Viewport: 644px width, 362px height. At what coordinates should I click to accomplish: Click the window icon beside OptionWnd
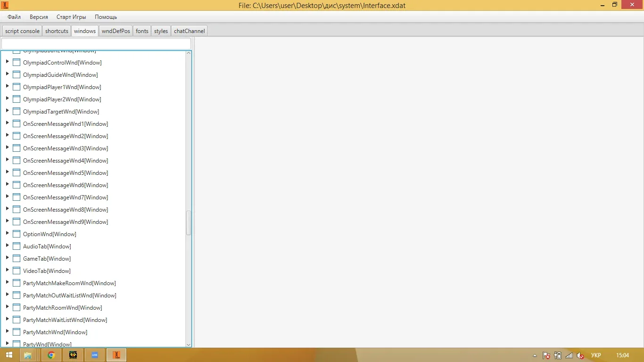[x=17, y=233]
